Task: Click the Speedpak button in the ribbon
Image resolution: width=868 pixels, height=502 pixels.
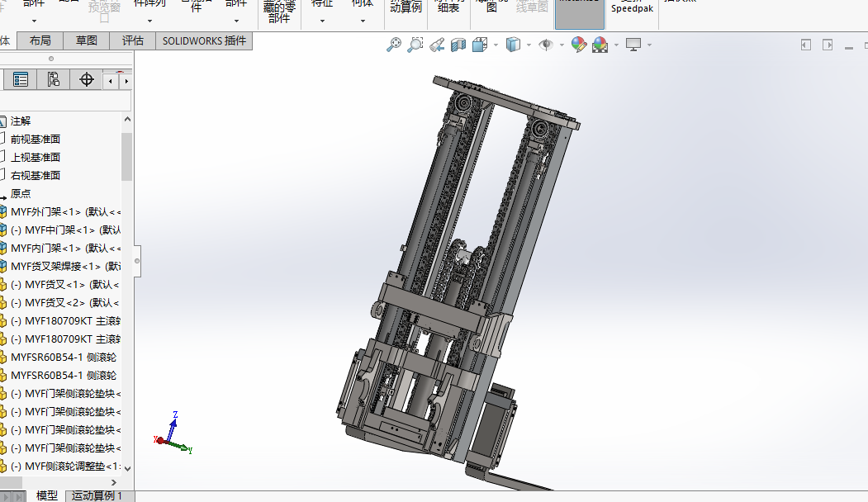Action: (632, 8)
